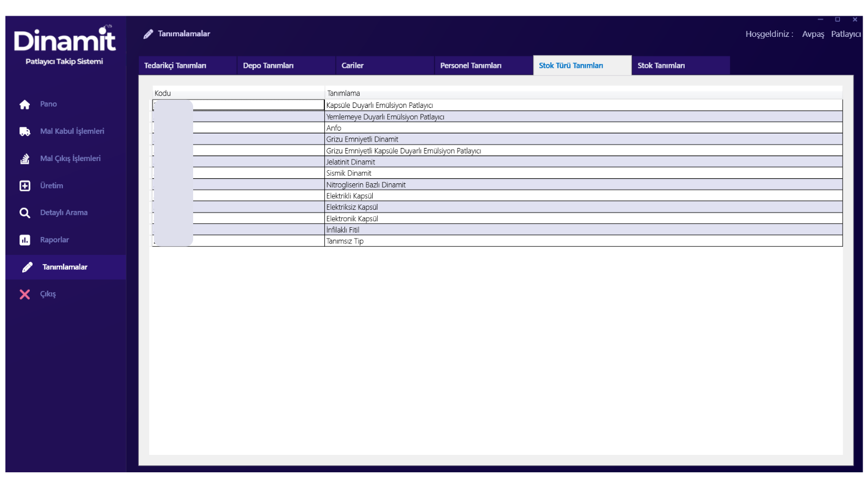Open the Raporlar section
This screenshot has height=488, width=868.
[x=54, y=240]
